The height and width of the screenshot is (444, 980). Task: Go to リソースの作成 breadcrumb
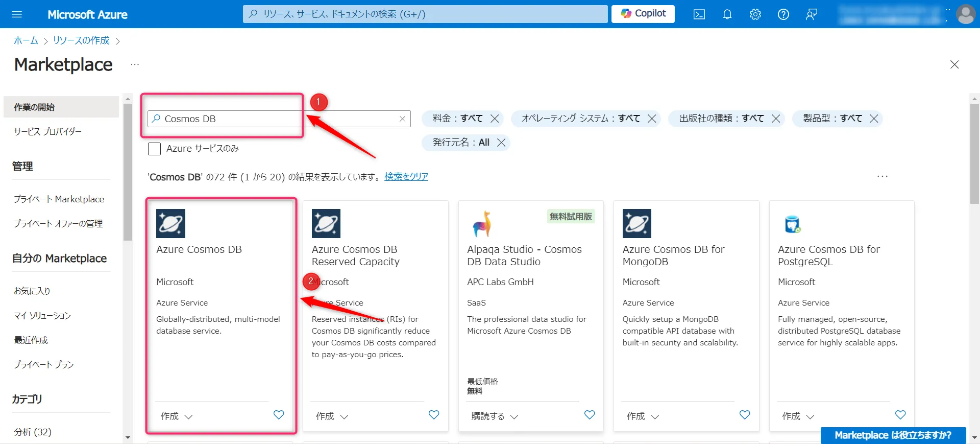(81, 40)
